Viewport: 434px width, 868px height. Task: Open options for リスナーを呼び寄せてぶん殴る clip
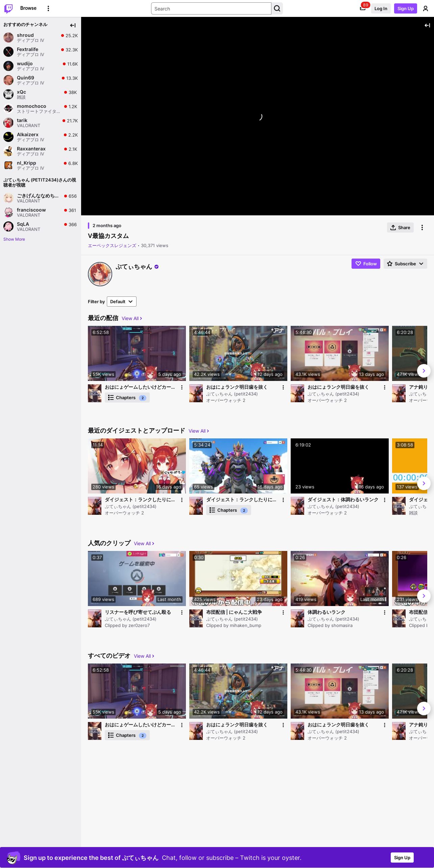pos(182,612)
